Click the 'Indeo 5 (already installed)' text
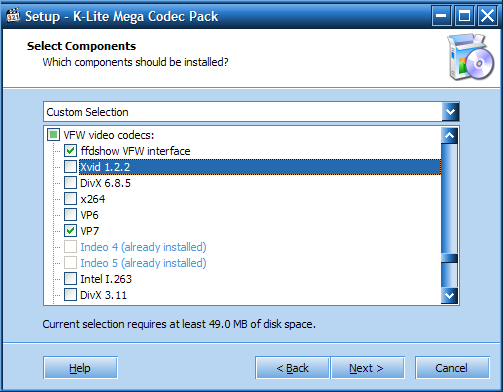Image resolution: width=503 pixels, height=392 pixels. [143, 263]
